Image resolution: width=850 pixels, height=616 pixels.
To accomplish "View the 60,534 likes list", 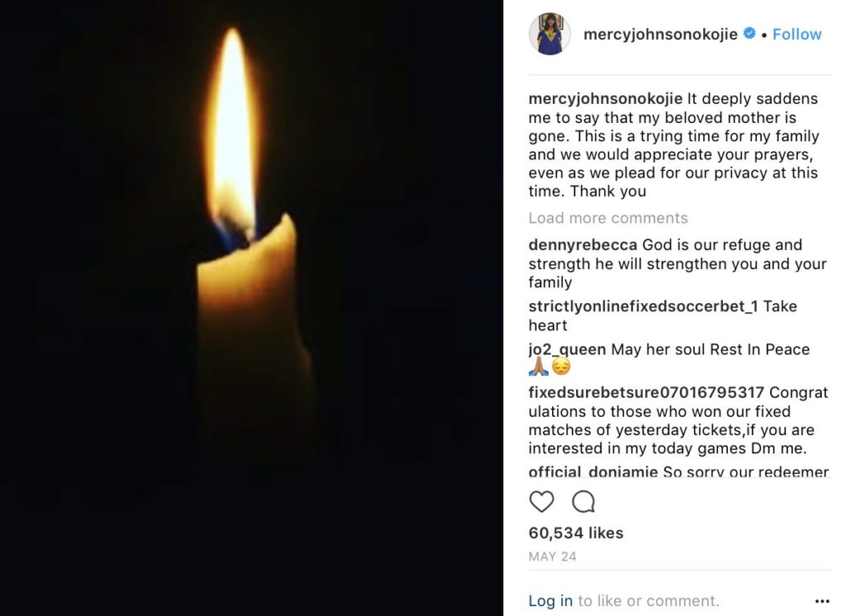I will point(576,533).
